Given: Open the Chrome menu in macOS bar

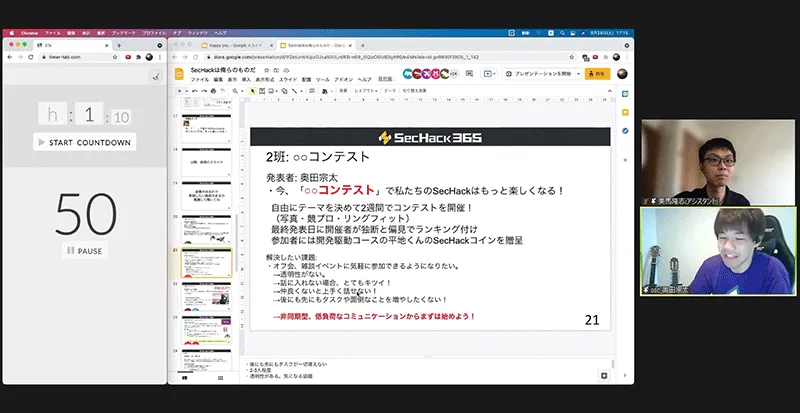Looking at the screenshot, I should click(29, 33).
